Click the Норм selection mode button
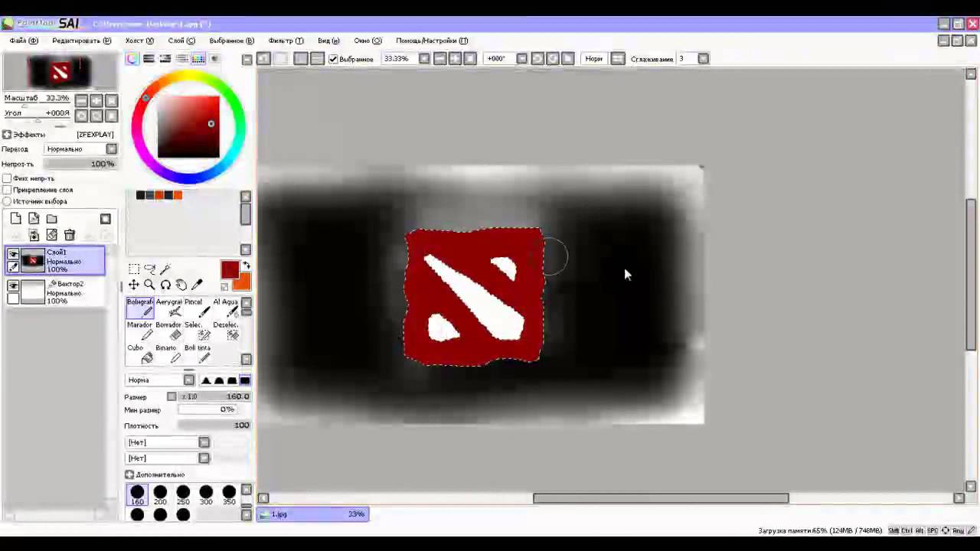The image size is (980, 551). click(x=594, y=59)
